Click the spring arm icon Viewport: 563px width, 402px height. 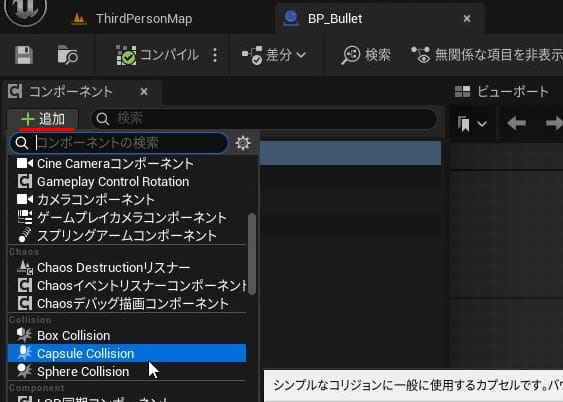25,235
